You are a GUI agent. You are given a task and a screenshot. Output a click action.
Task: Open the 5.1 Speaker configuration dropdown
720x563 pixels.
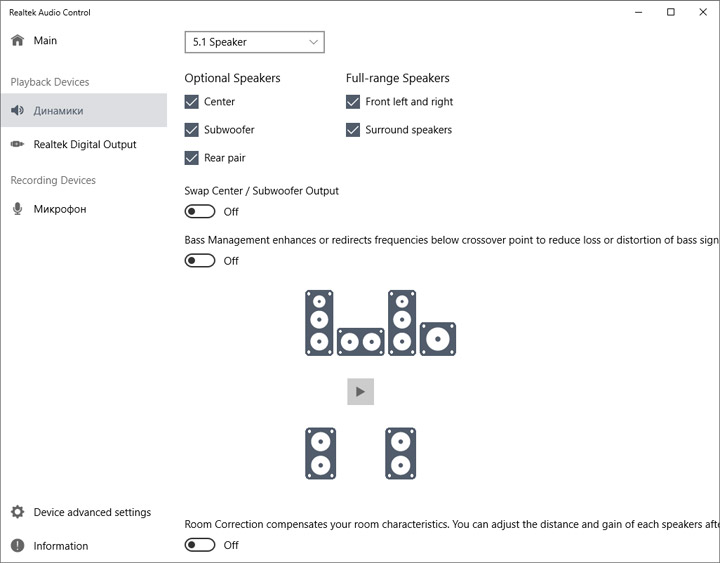pyautogui.click(x=255, y=42)
